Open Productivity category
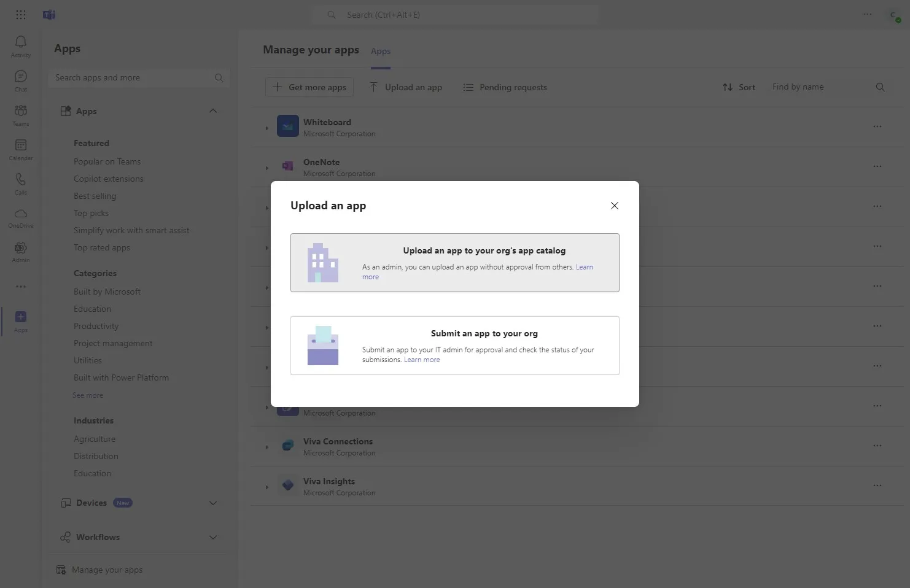The height and width of the screenshot is (588, 910). click(x=96, y=326)
